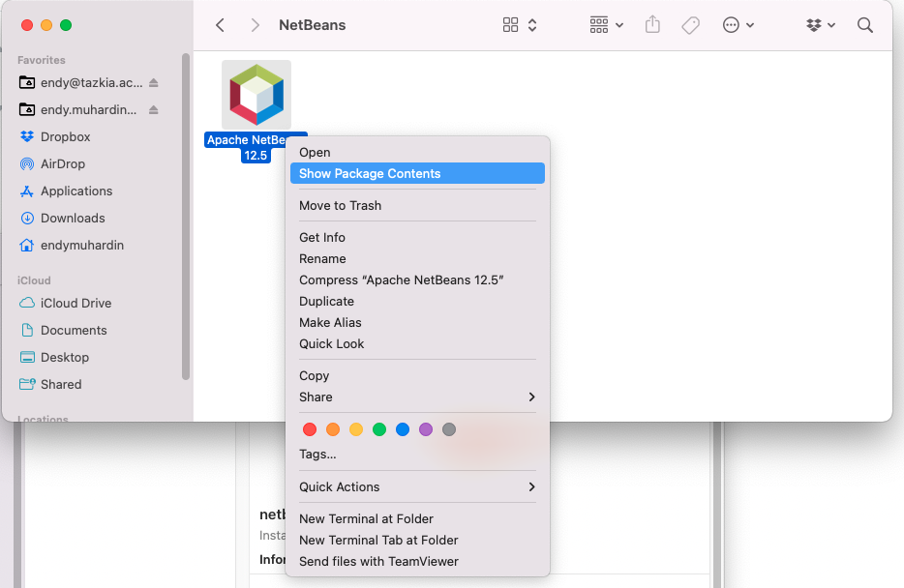Viewport: 904px width, 588px height.
Task: Choose Tags... in context menu
Action: (x=417, y=455)
